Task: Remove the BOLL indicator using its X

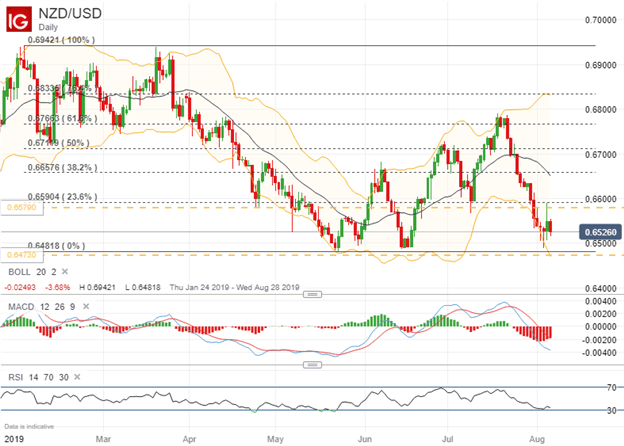Action: (65, 272)
